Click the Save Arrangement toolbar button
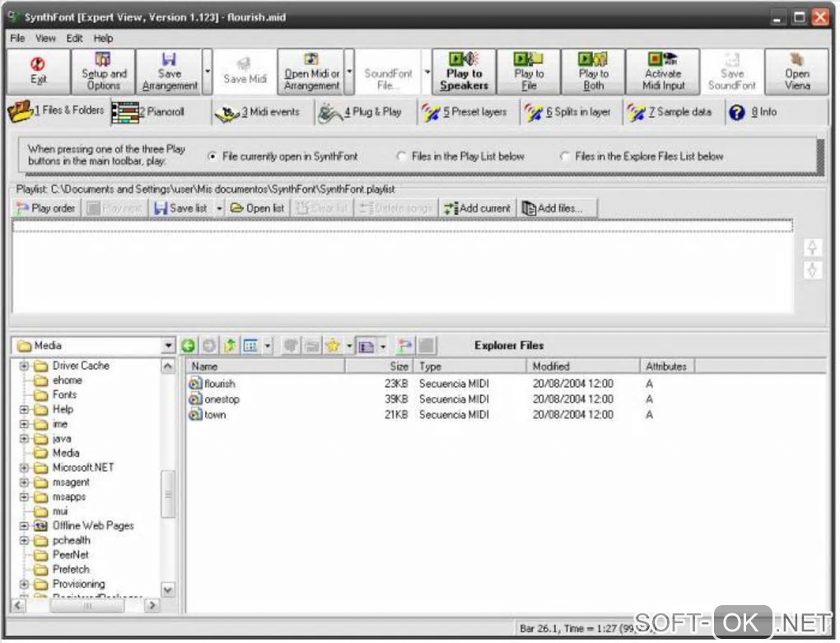This screenshot has width=840, height=643. pyautogui.click(x=170, y=71)
